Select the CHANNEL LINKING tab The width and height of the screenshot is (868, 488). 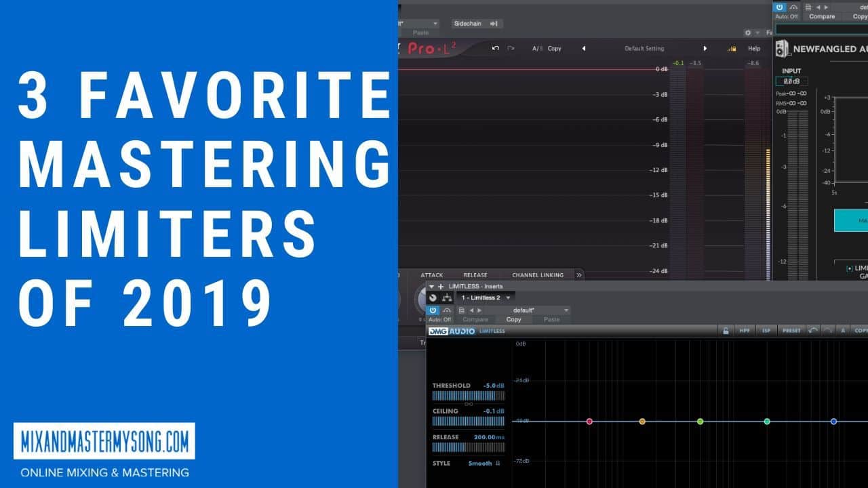pyautogui.click(x=538, y=274)
